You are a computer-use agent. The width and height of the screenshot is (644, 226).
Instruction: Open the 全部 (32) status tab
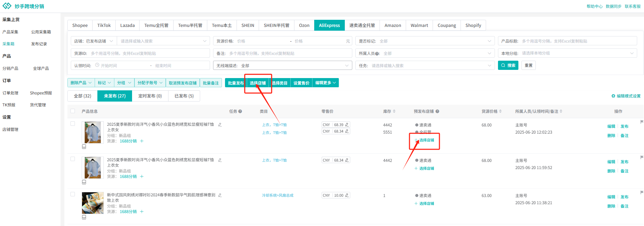(83, 96)
